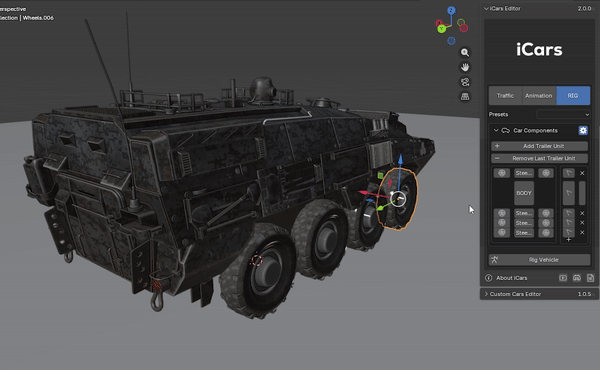Click the empty field right of BODY bone
The height and width of the screenshot is (370, 600).
582,193
